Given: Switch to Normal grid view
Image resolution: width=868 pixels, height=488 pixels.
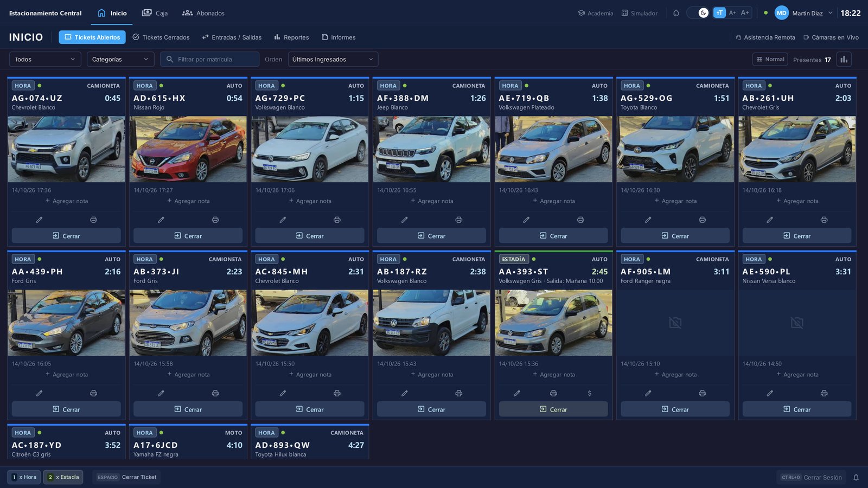Looking at the screenshot, I should coord(770,60).
